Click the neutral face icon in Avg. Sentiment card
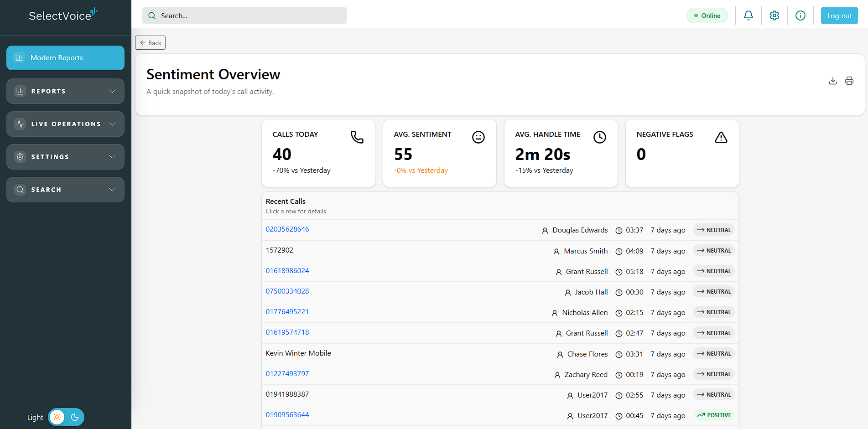Screen dimensions: 868x429 point(478,137)
